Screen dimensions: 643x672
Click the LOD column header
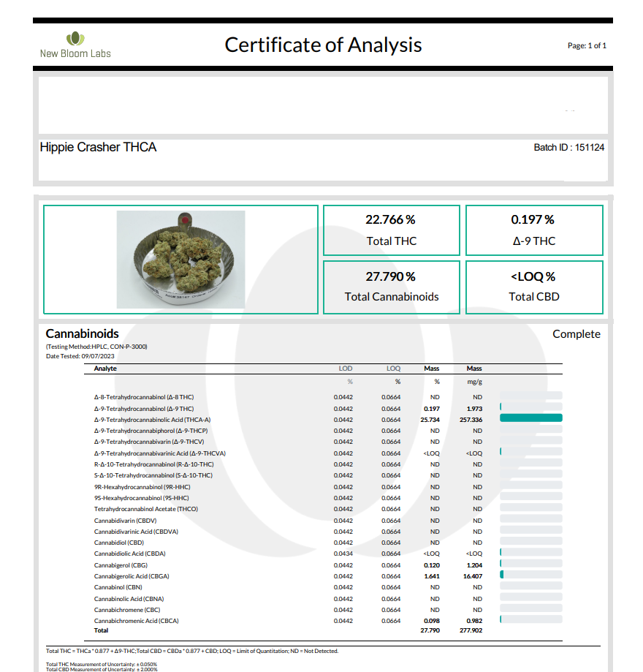click(x=346, y=369)
